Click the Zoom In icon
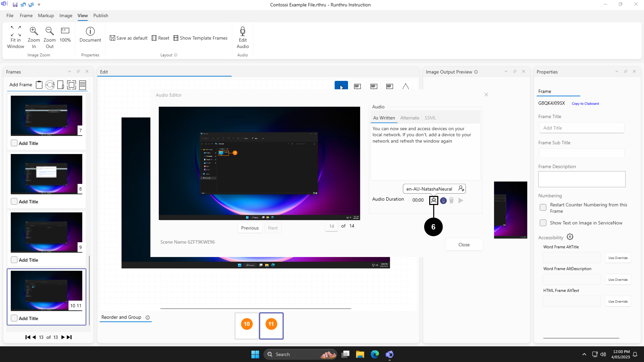Screen dimensions: 644x362 point(34,31)
